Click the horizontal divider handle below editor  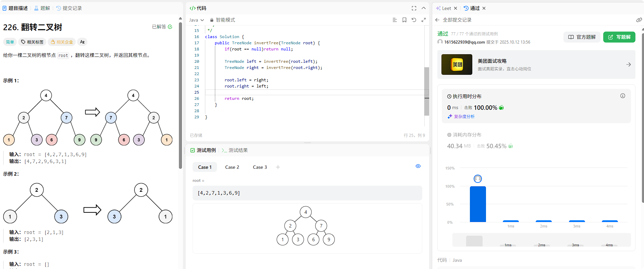pos(307,142)
